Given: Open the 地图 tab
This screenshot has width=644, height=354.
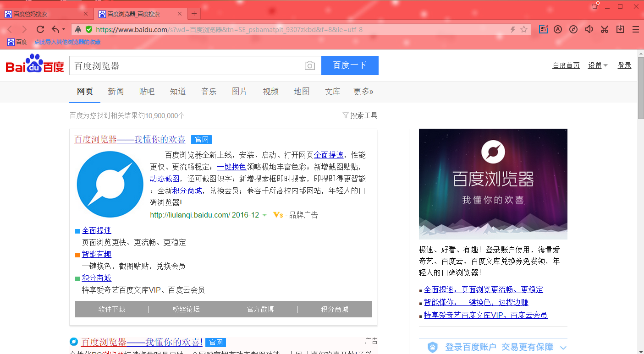Looking at the screenshot, I should click(302, 92).
